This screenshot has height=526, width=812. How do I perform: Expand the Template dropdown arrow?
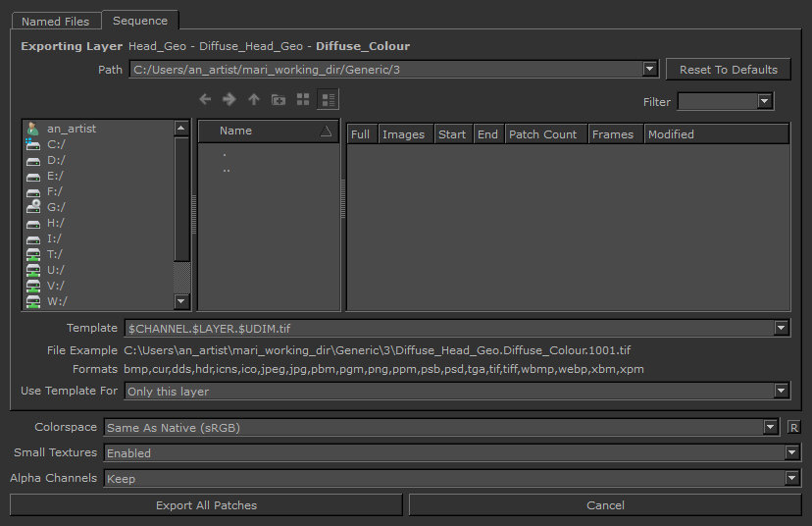781,328
